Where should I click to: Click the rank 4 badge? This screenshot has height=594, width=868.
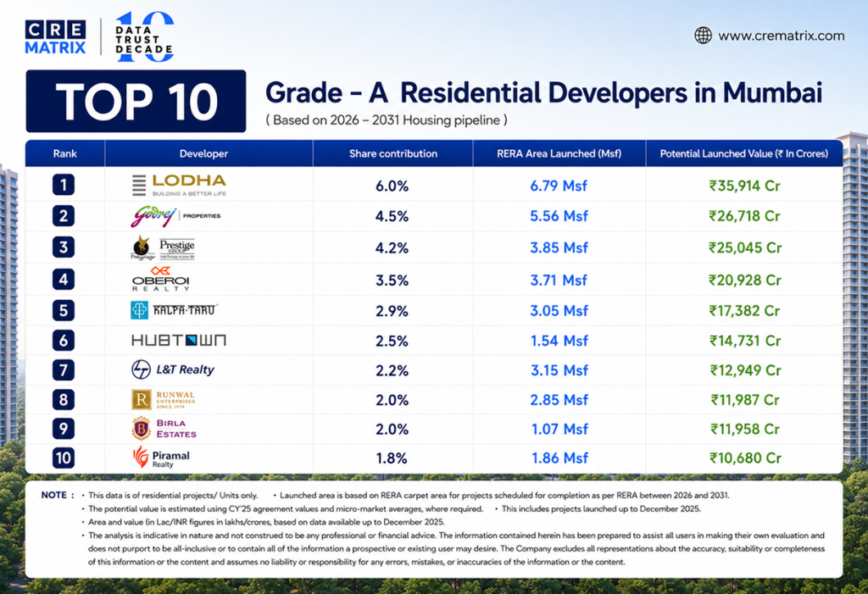64,280
